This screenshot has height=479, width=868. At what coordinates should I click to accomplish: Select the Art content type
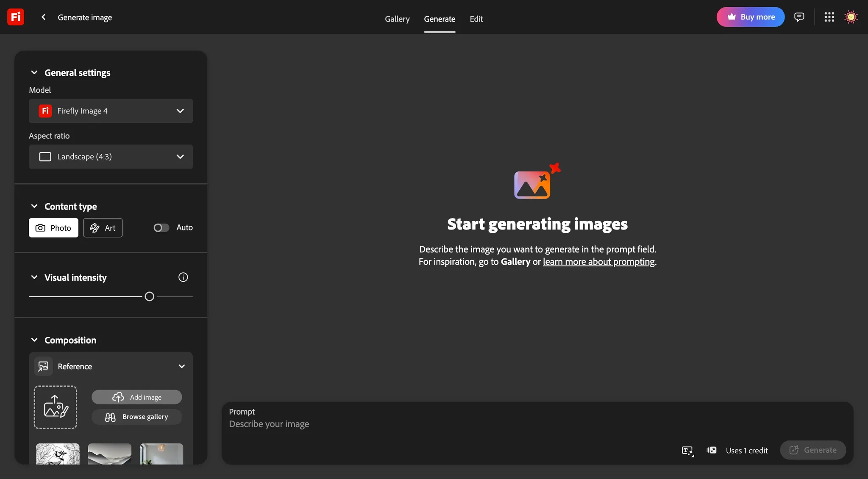103,228
